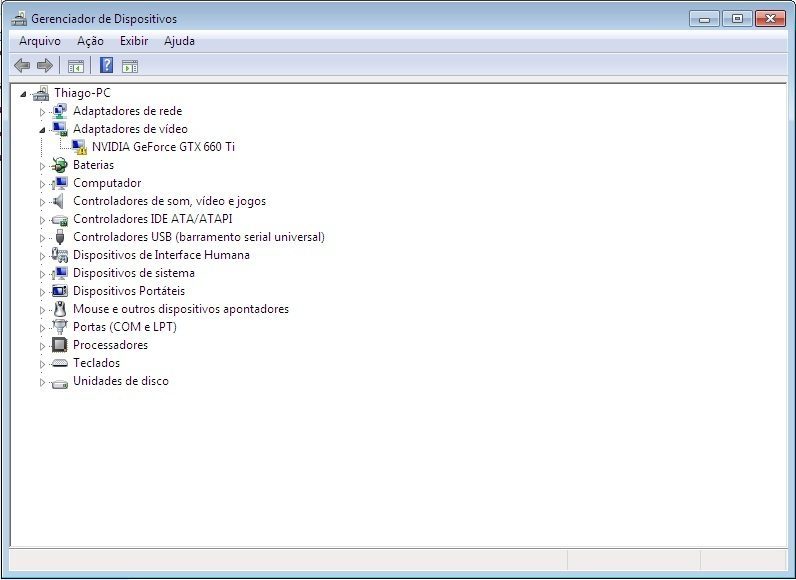
Task: Select the Computador label
Action: 107,183
